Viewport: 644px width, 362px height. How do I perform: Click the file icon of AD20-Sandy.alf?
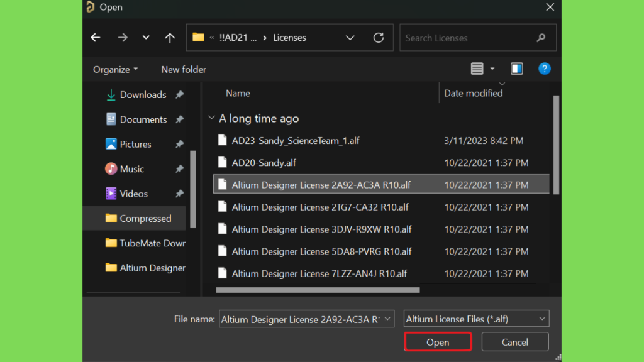tap(222, 163)
